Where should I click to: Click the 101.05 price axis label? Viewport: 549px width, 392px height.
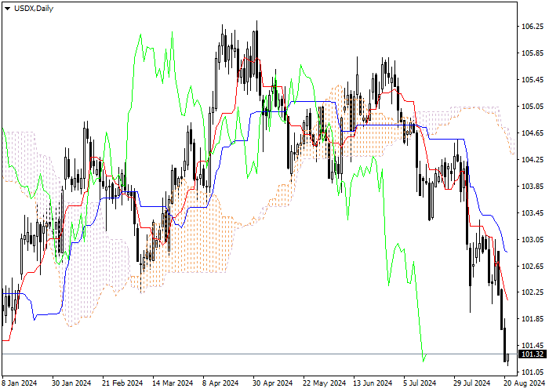point(533,372)
